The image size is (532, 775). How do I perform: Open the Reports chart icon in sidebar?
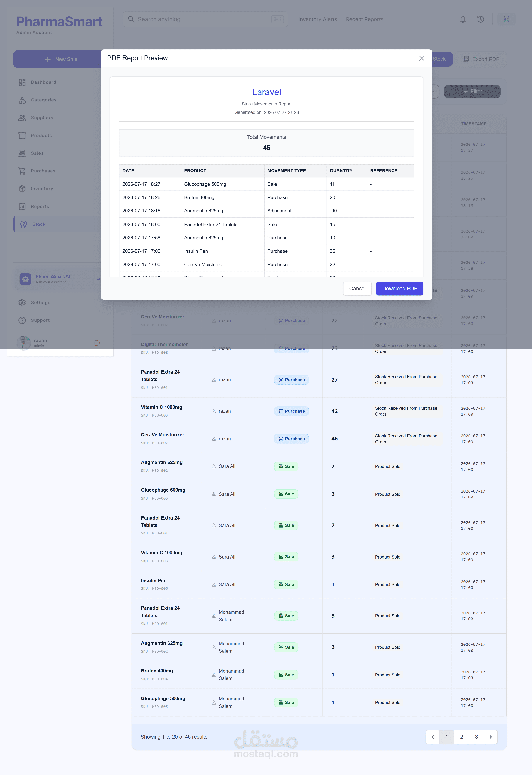click(x=22, y=207)
